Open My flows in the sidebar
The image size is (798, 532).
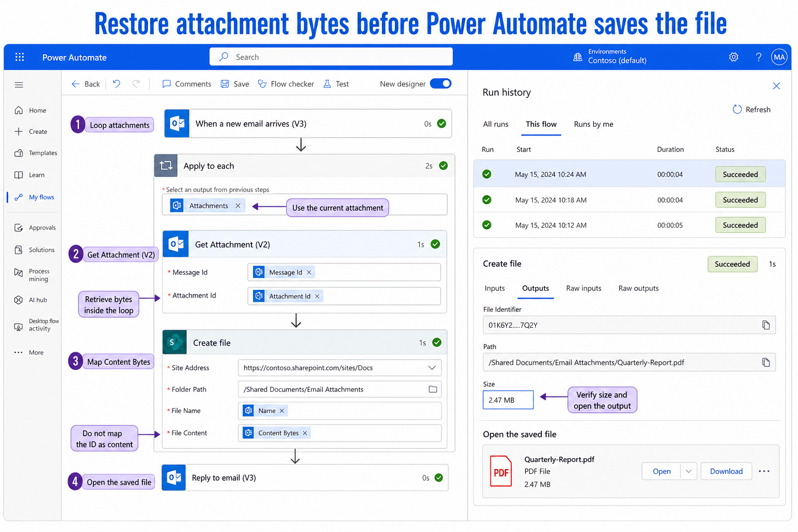tap(34, 197)
